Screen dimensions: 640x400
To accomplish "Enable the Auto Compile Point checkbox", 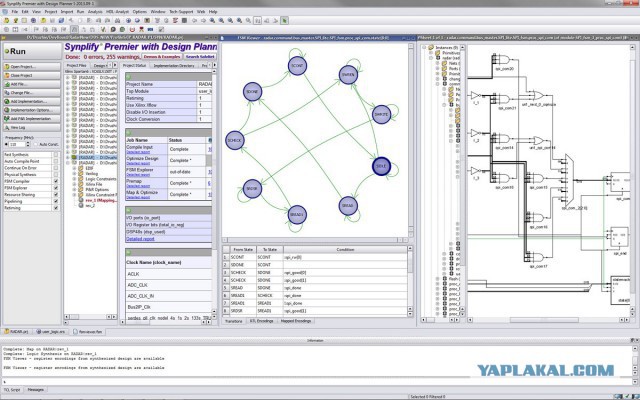I will click(x=56, y=161).
